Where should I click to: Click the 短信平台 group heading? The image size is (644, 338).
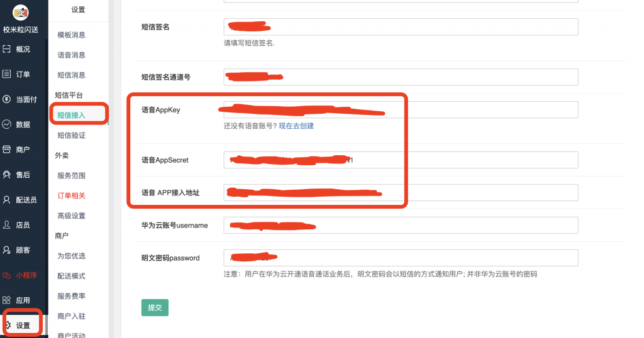(69, 95)
